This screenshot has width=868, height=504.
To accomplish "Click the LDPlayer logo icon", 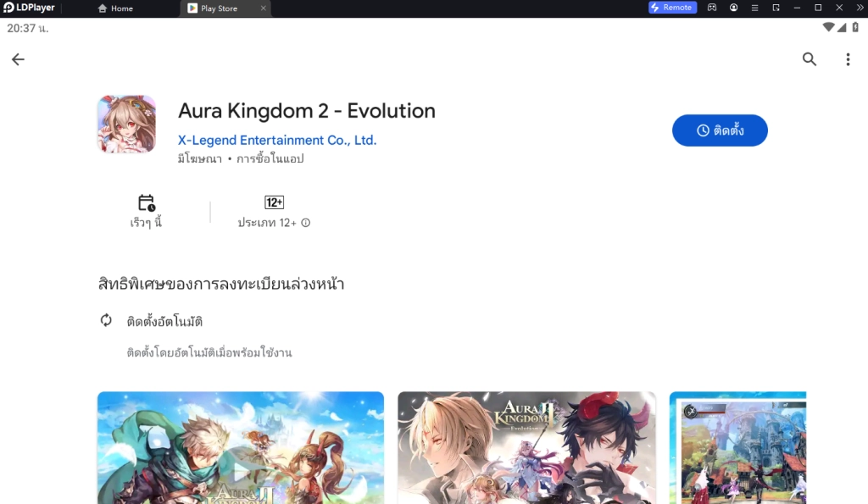I will 8,8.
